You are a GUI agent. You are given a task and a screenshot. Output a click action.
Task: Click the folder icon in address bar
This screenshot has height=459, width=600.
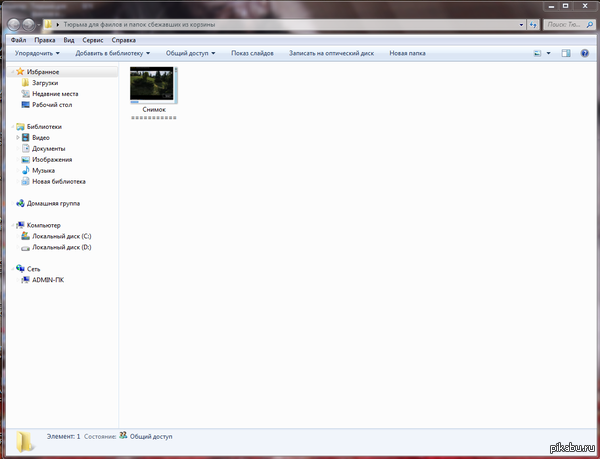pos(48,24)
